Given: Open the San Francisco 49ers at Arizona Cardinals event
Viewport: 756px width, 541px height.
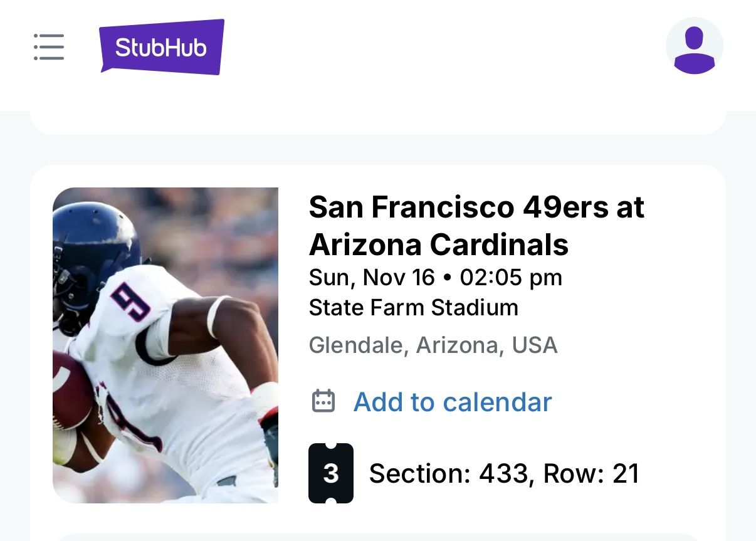Looking at the screenshot, I should (476, 226).
